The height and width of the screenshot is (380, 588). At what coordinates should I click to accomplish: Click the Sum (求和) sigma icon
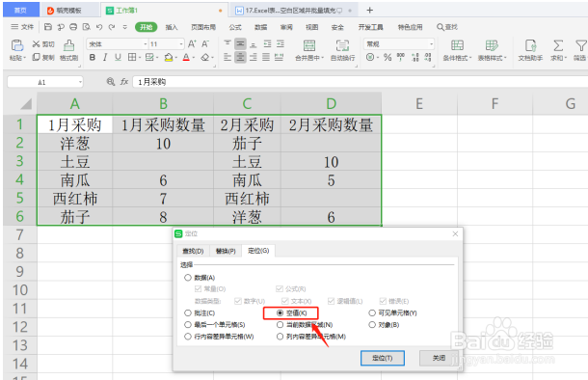(x=558, y=45)
